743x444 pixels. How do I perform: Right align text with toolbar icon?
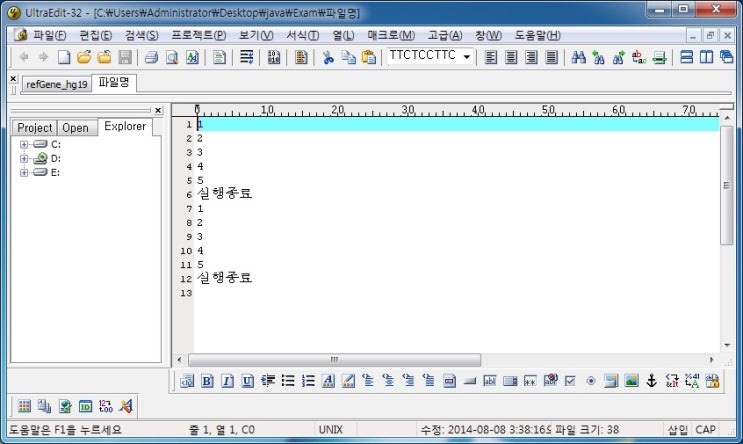[x=531, y=57]
